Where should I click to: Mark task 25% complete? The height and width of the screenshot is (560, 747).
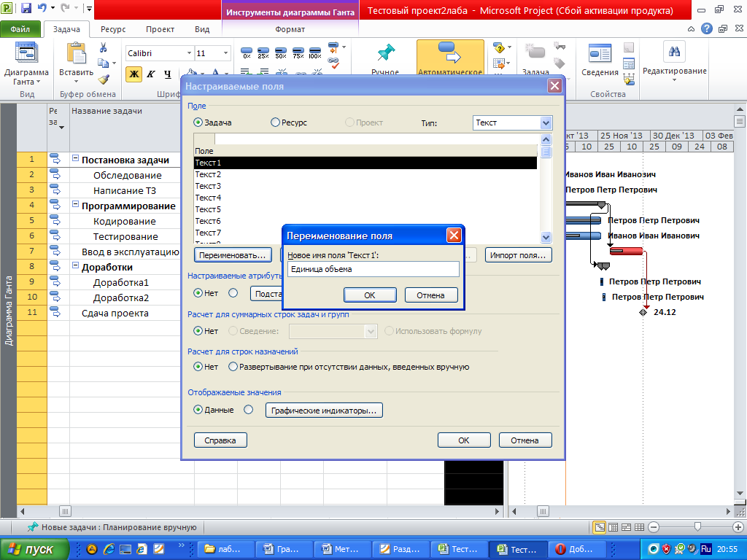(x=263, y=52)
